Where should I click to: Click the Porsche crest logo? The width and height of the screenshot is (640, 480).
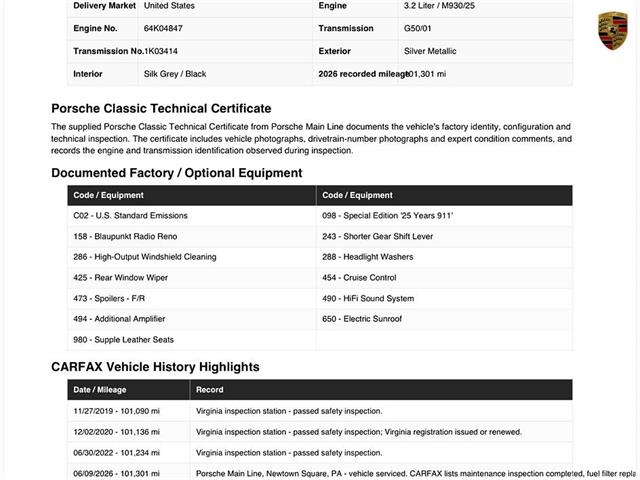(x=613, y=31)
